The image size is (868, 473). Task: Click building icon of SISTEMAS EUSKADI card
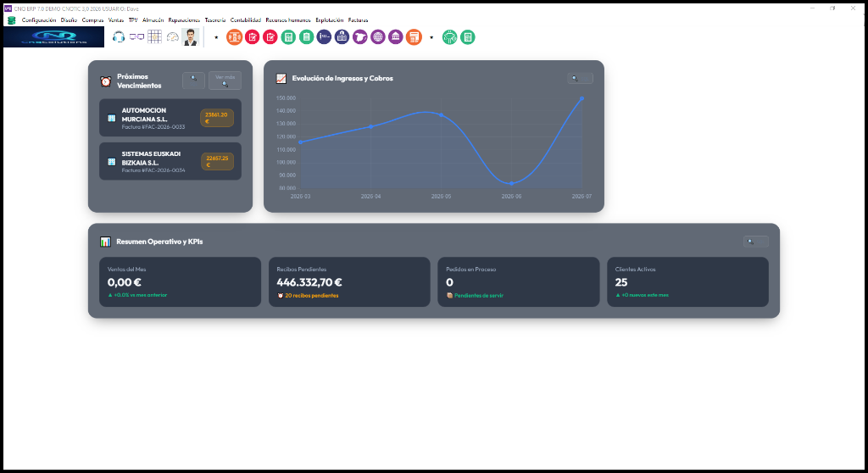(x=111, y=162)
